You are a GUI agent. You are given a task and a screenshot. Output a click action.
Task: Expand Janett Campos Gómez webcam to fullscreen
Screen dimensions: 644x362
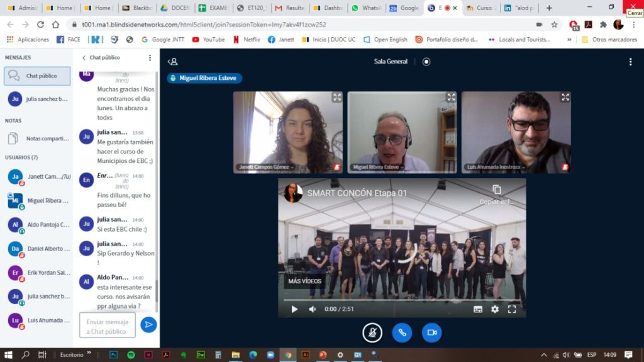(337, 97)
